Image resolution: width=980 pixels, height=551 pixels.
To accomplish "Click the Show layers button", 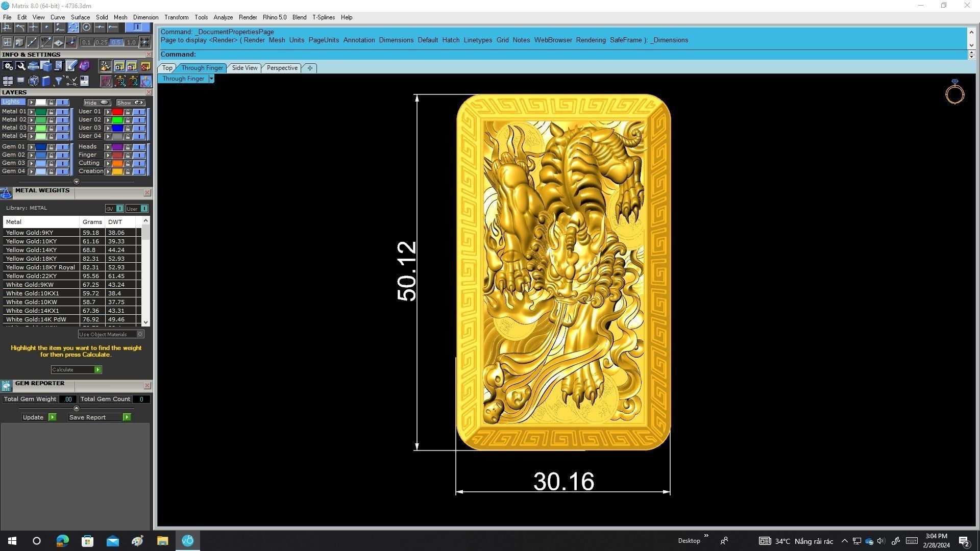I will click(131, 103).
